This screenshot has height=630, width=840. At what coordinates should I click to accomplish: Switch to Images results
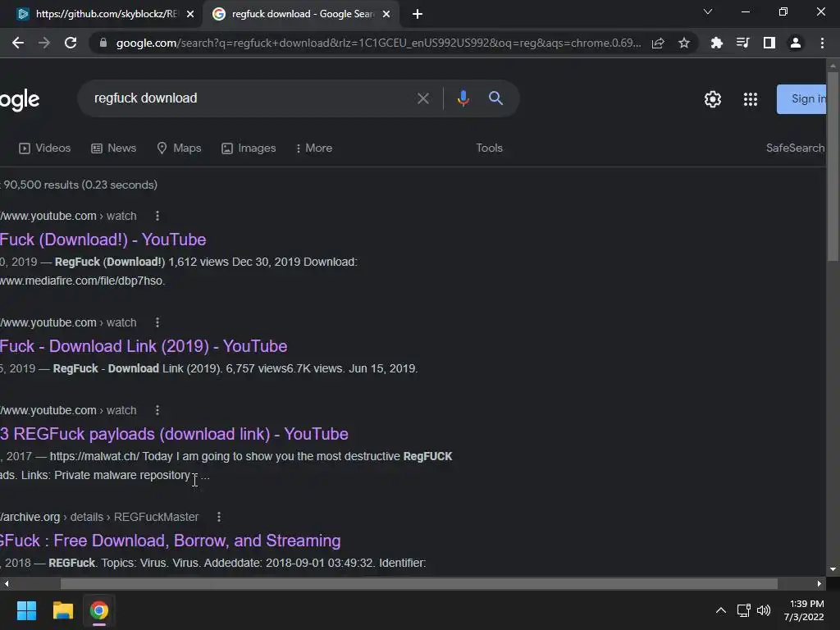[x=249, y=148]
